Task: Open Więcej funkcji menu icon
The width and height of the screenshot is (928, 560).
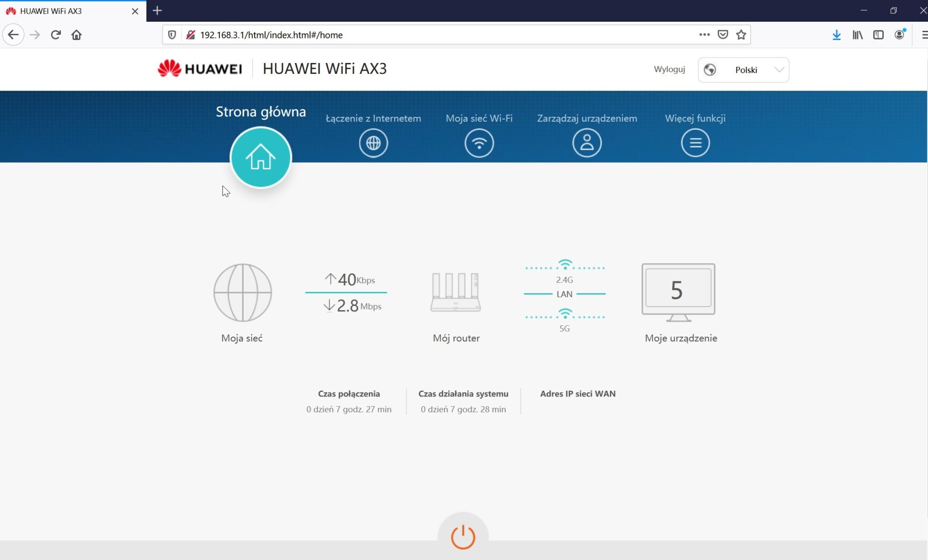Action: pos(695,143)
